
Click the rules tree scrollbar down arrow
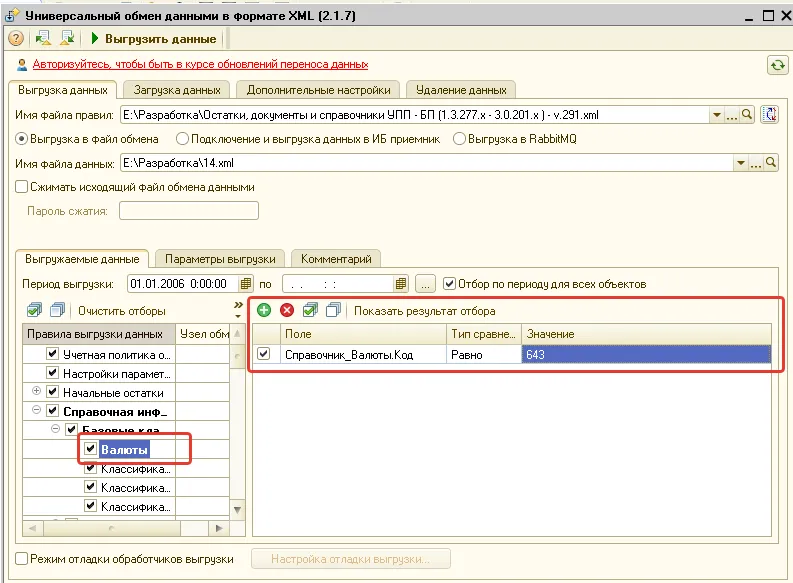click(x=237, y=509)
